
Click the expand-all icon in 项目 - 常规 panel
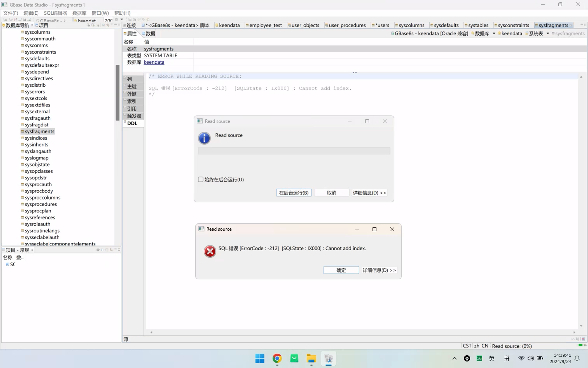tap(107, 250)
